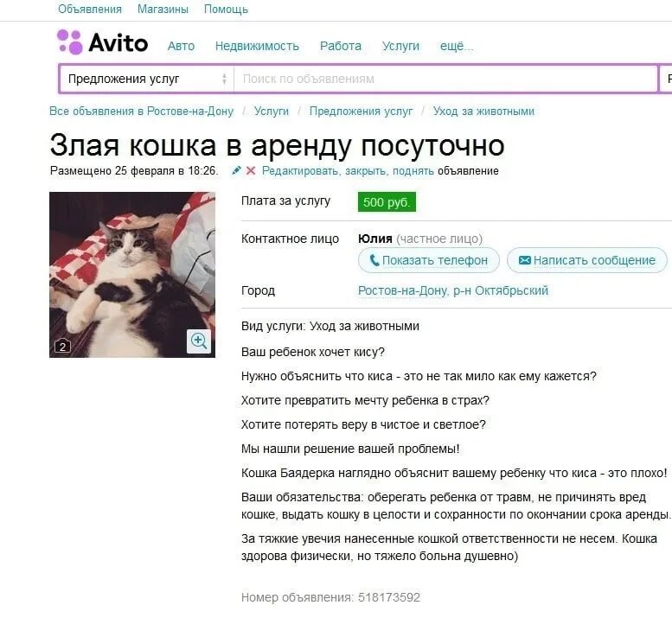This screenshot has height=618, width=672.
Task: Open the cat photo thumbnail
Action: (132, 275)
